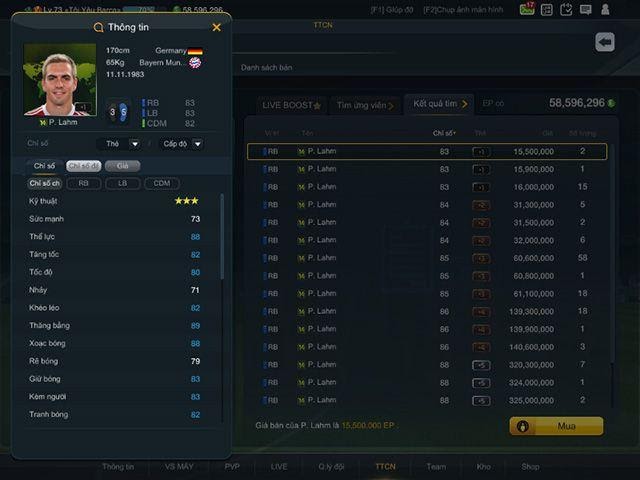640x480 pixels.
Task: Click the card badge icon in the 139,900,000 row
Action: coord(481,329)
